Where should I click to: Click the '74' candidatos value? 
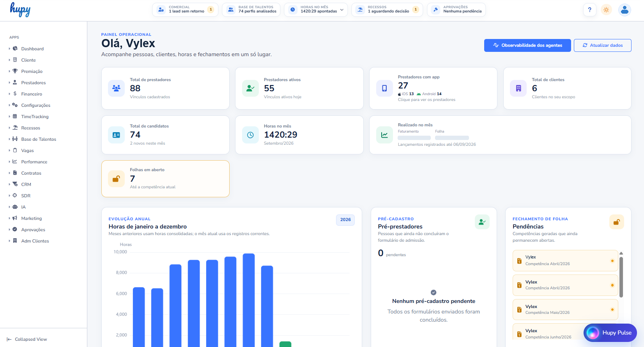(135, 135)
